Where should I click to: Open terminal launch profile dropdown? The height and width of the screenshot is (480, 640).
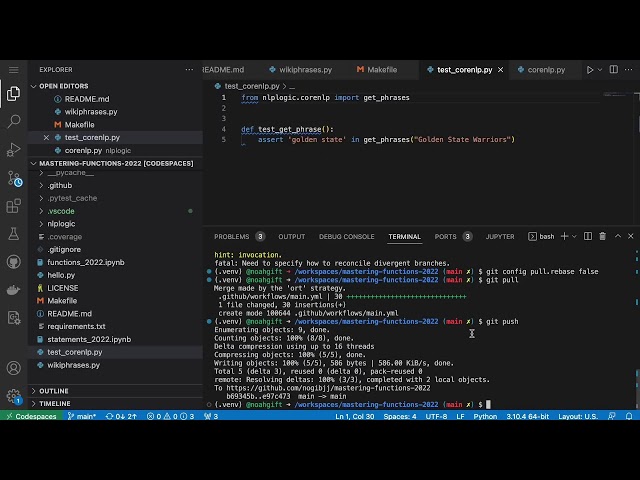pos(574,236)
